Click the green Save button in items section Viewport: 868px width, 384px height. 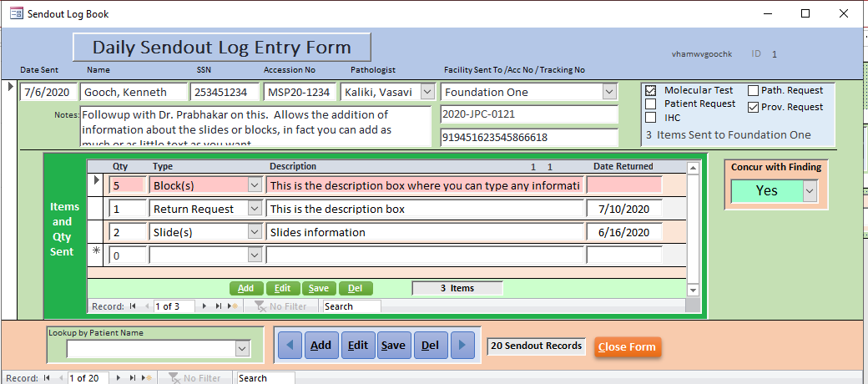[x=318, y=288]
